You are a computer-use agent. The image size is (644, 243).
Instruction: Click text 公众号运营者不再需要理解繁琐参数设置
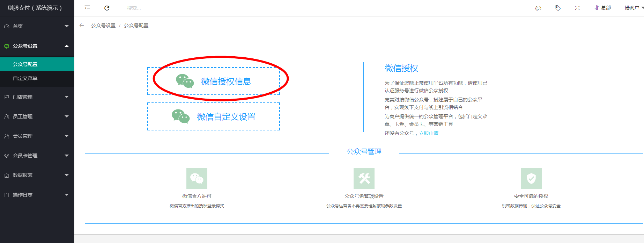click(364, 206)
